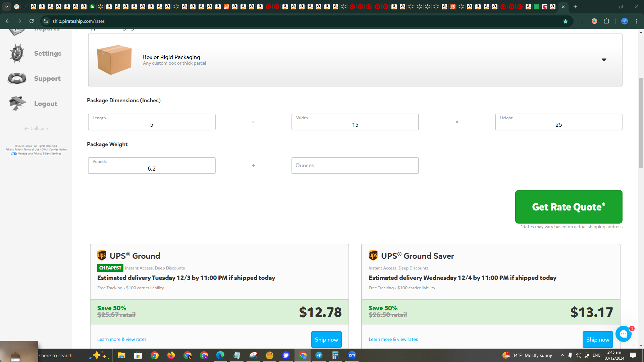Open Microsoft Edge from the taskbar

pyautogui.click(x=220, y=355)
